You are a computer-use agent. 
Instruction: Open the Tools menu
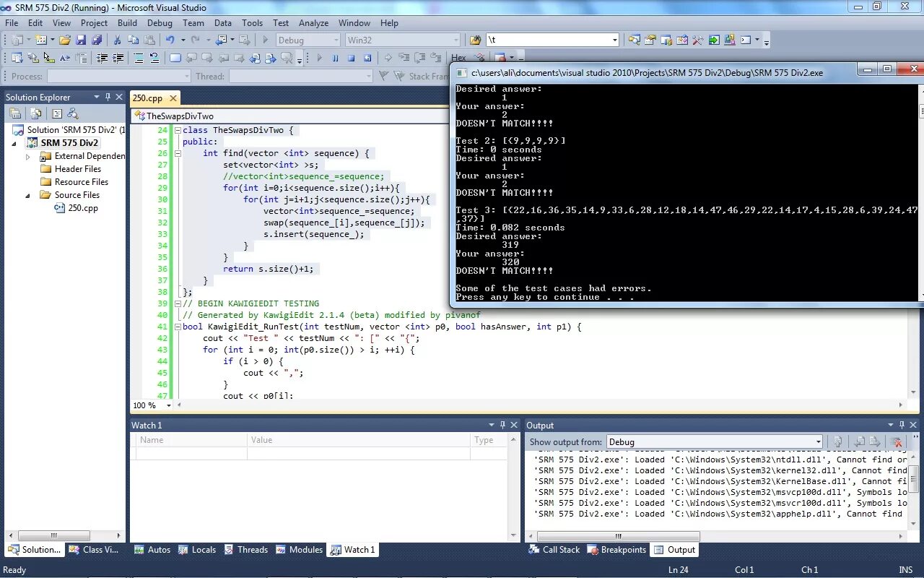(252, 23)
